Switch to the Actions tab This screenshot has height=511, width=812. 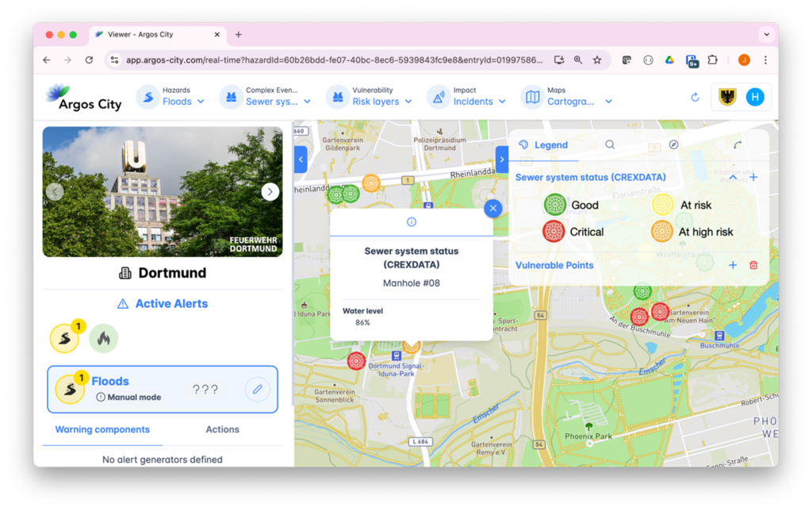pos(222,429)
